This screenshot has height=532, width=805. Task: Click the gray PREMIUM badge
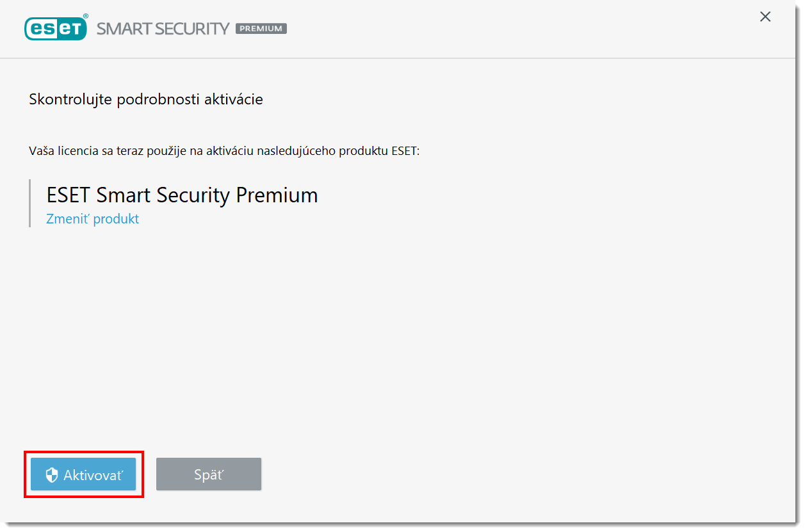tap(261, 29)
